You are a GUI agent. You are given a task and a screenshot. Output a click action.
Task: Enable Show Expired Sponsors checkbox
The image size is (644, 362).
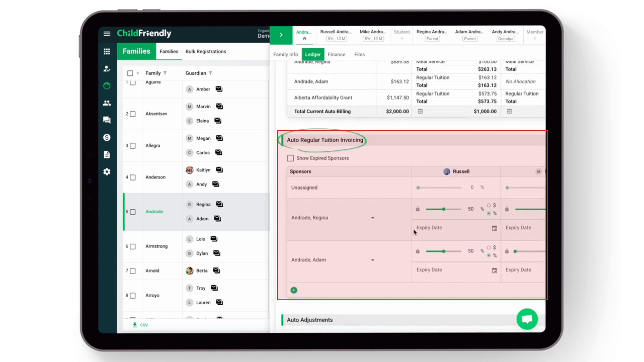pyautogui.click(x=290, y=158)
